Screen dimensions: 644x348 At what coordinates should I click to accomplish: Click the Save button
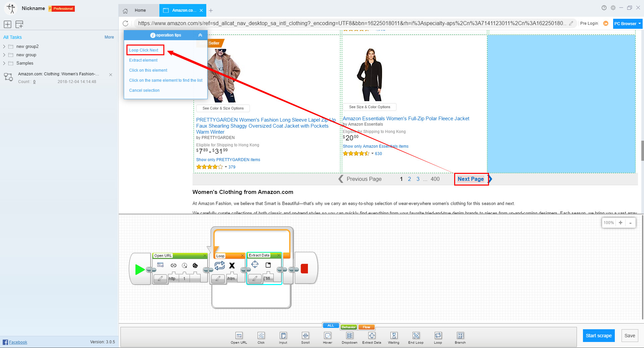click(x=630, y=335)
